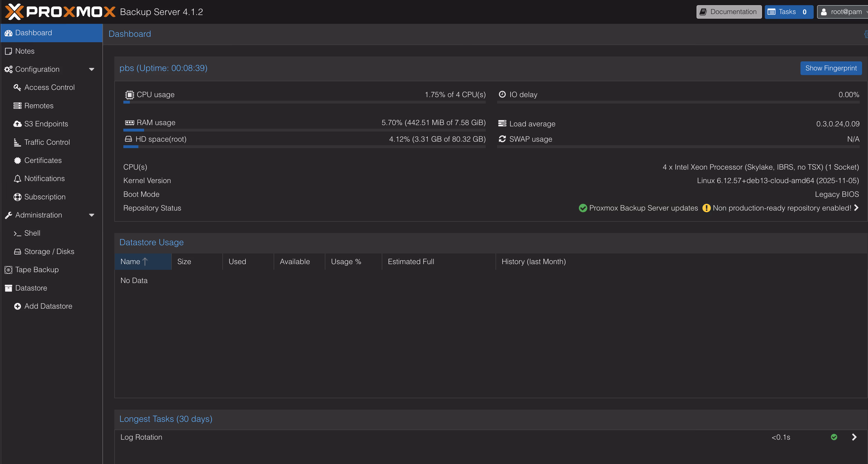Viewport: 868px width, 464px height.
Task: Collapse the Administration section arrow
Action: (x=91, y=215)
